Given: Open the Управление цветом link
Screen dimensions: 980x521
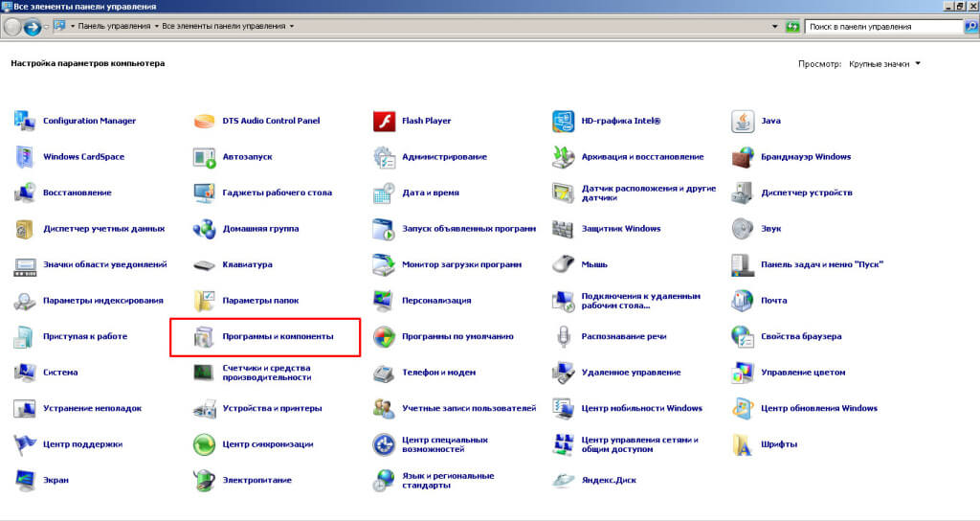Looking at the screenshot, I should point(803,373).
